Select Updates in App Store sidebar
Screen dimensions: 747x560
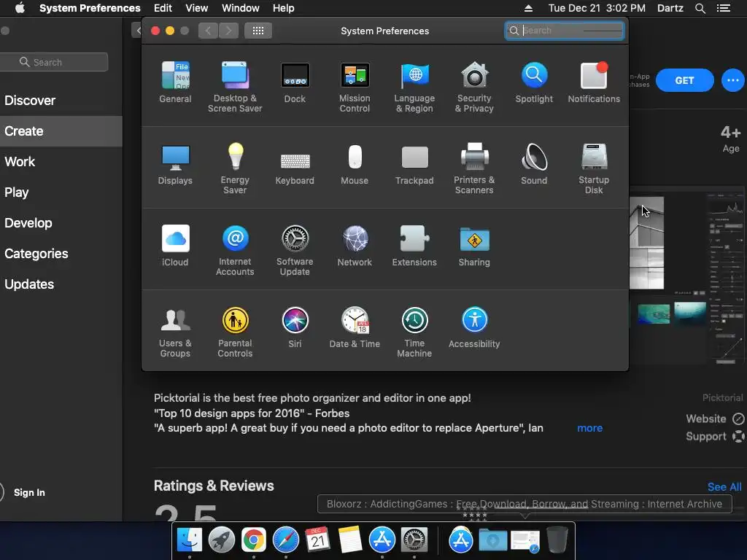pyautogui.click(x=29, y=284)
